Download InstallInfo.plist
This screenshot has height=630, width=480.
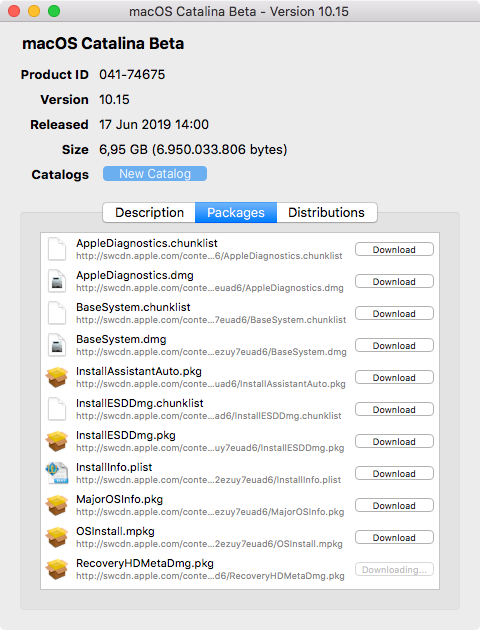[394, 474]
